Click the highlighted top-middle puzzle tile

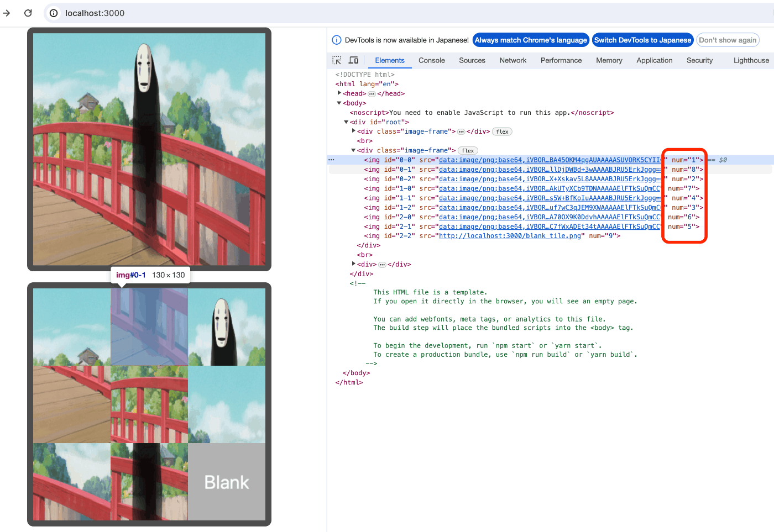click(149, 327)
